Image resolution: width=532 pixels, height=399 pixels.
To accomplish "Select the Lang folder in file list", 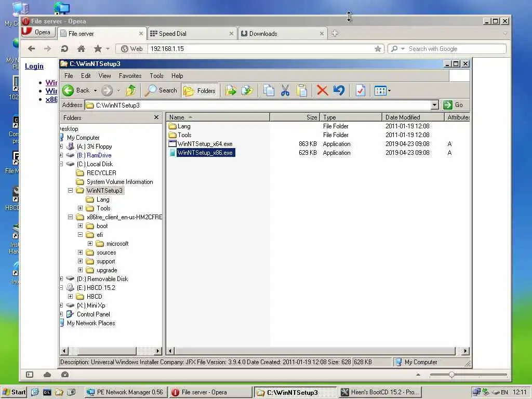I will coord(183,126).
